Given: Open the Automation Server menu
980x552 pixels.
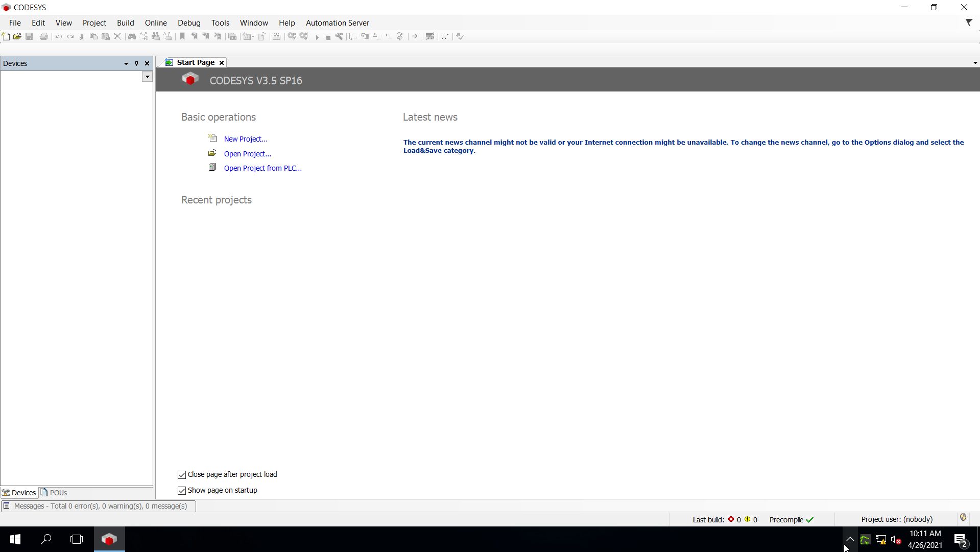Looking at the screenshot, I should (338, 23).
